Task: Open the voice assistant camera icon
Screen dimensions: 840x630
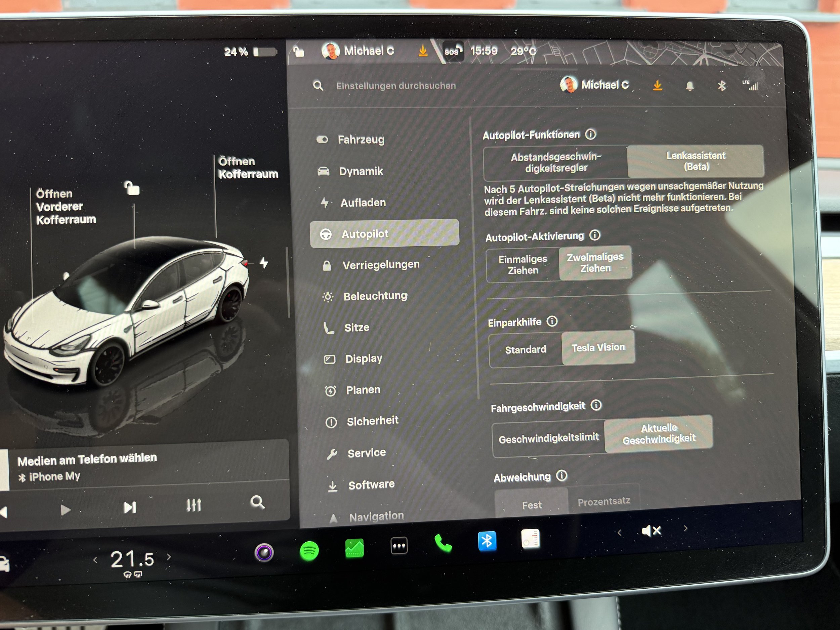Action: coord(264,552)
